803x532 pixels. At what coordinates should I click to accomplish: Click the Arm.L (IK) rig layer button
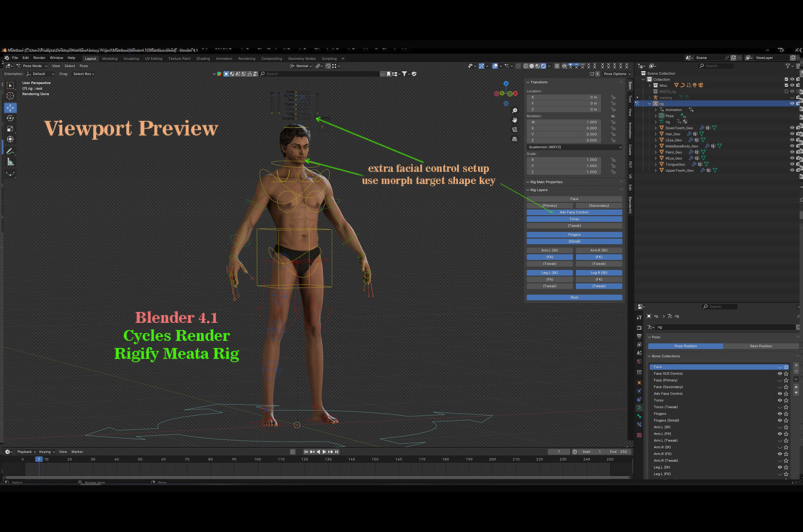(x=550, y=250)
